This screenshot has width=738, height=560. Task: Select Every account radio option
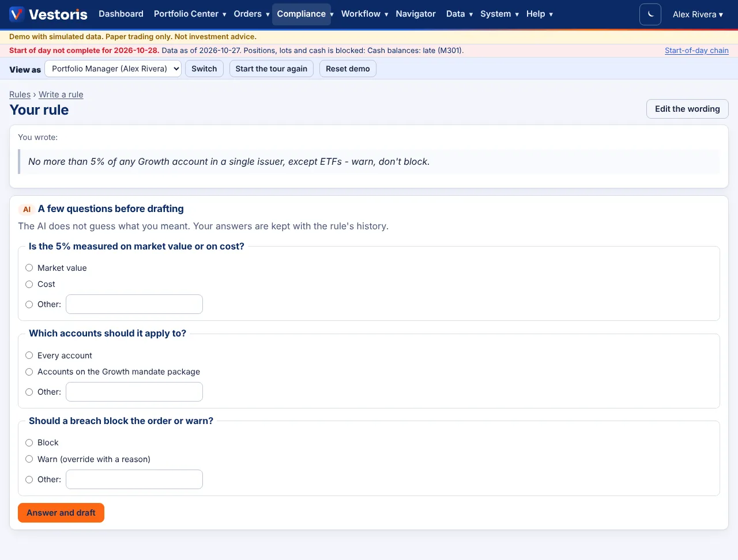click(x=29, y=355)
